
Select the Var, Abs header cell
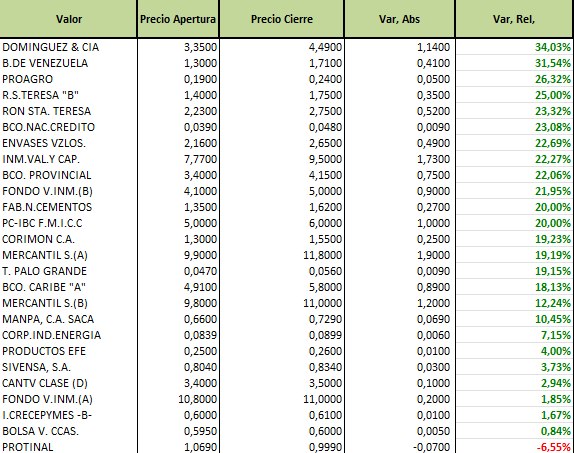click(x=399, y=19)
